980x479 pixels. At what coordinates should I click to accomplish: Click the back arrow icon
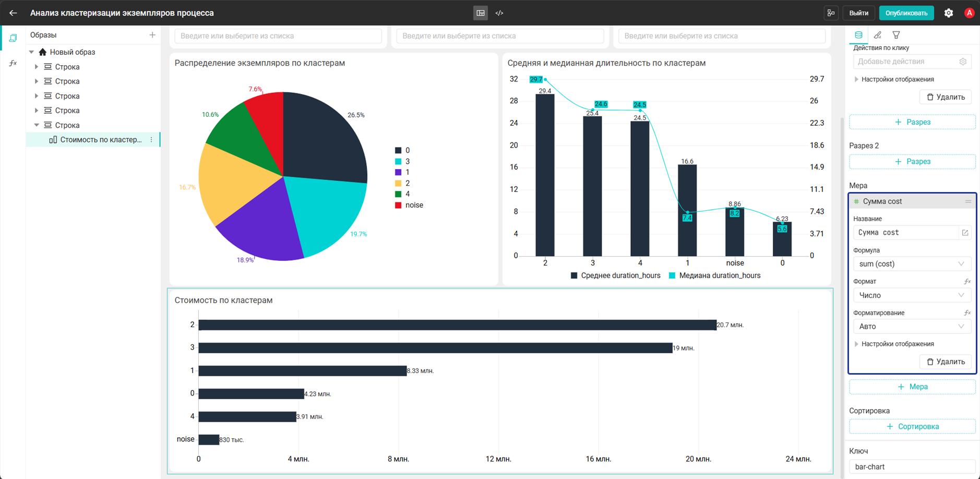[x=13, y=13]
